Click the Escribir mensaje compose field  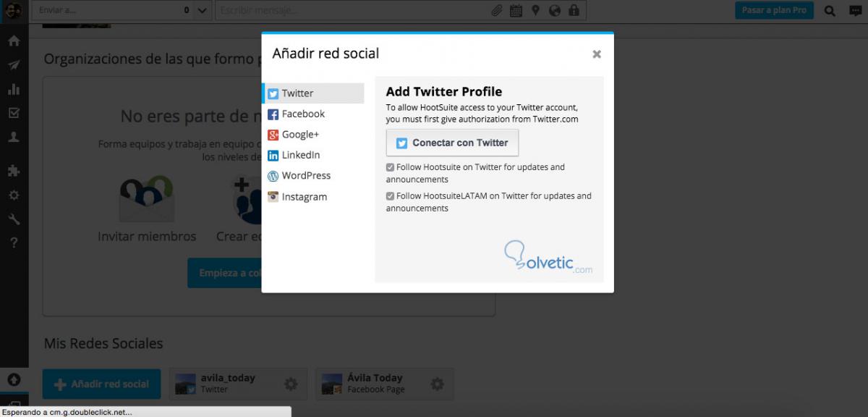353,11
